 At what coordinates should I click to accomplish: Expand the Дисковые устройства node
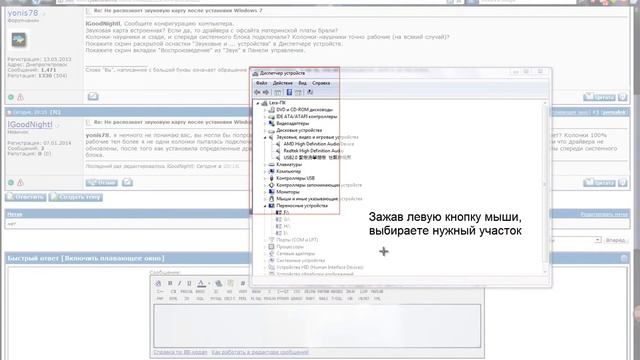pyautogui.click(x=265, y=131)
